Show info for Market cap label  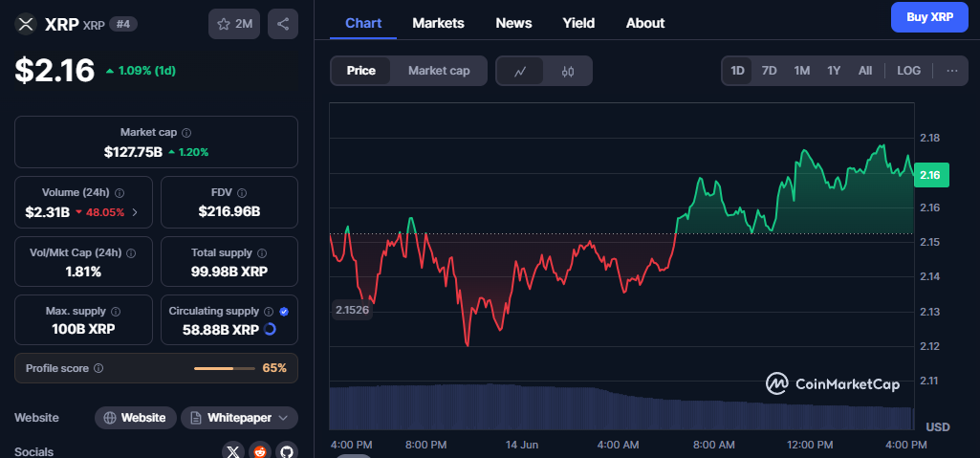coord(186,133)
